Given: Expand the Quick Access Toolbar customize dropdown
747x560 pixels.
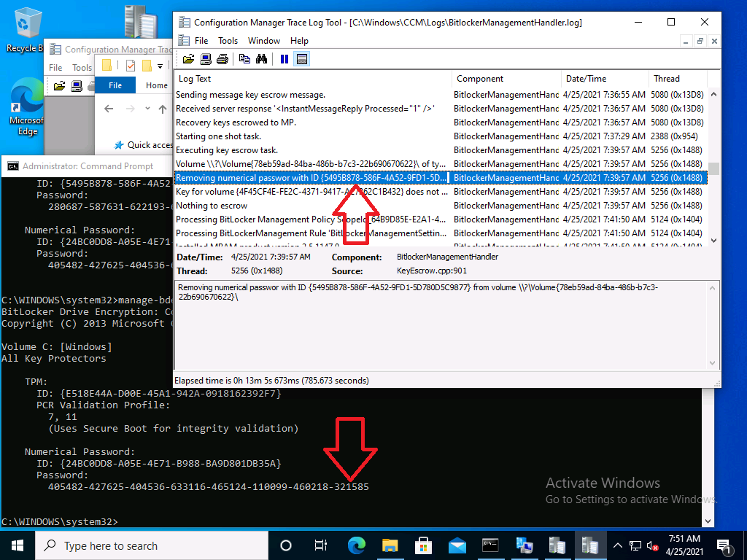Looking at the screenshot, I should pos(160,66).
